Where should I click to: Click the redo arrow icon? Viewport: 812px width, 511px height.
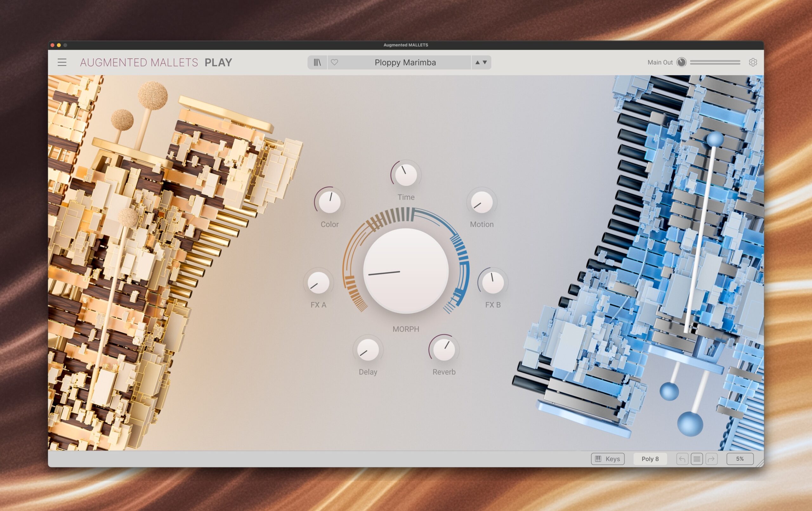point(711,459)
